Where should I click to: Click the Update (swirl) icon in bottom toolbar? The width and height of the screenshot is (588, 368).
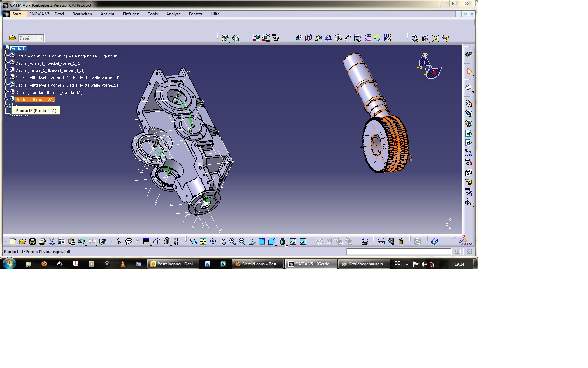click(418, 241)
